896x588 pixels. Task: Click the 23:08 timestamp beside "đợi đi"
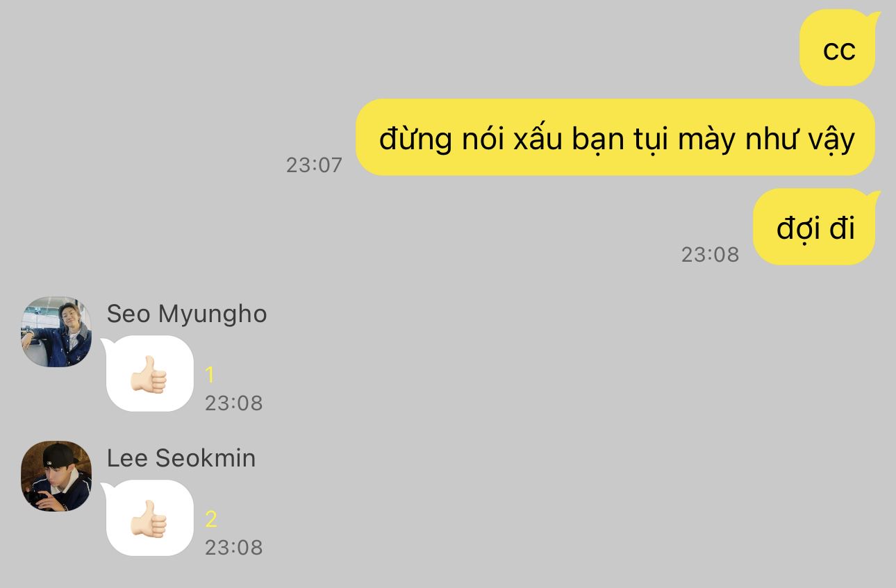(710, 254)
